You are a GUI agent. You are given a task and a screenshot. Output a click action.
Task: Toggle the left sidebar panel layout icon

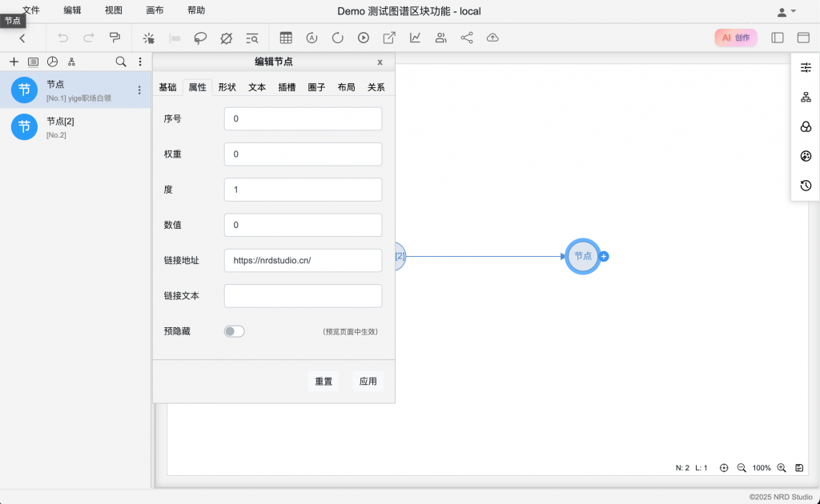point(777,38)
